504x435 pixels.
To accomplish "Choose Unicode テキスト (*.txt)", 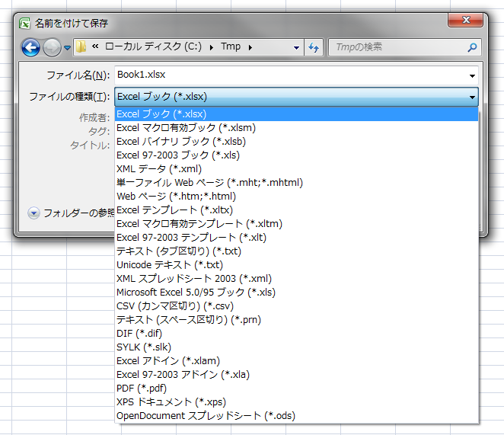I will [x=296, y=265].
